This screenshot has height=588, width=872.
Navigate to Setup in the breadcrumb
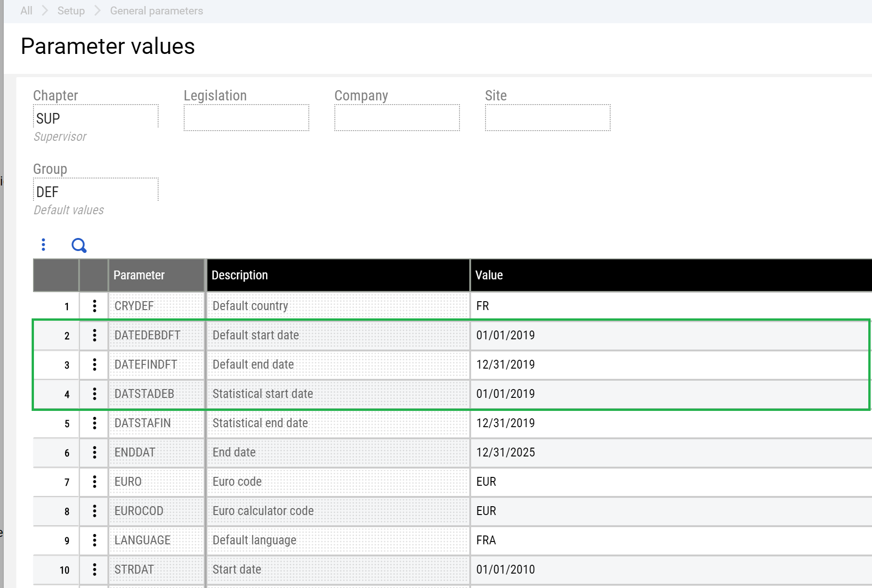coord(71,10)
